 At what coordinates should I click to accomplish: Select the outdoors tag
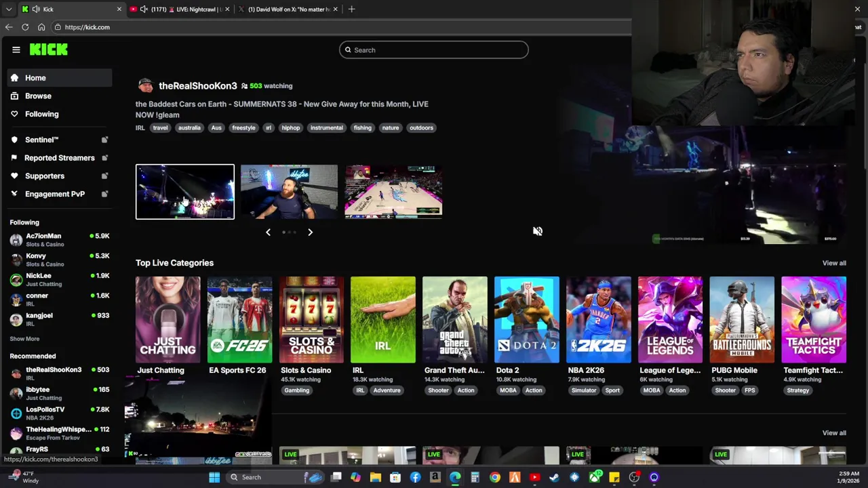(x=421, y=127)
